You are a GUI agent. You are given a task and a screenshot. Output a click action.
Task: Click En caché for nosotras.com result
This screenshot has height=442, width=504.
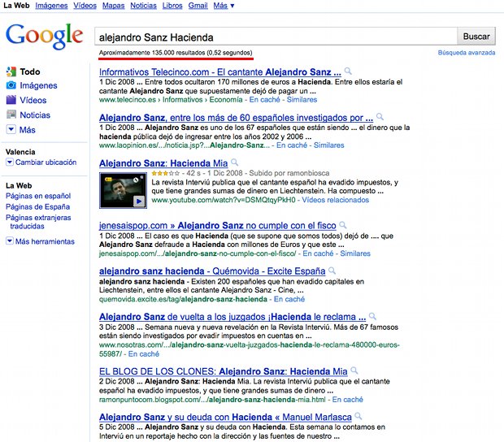pyautogui.click(x=143, y=353)
